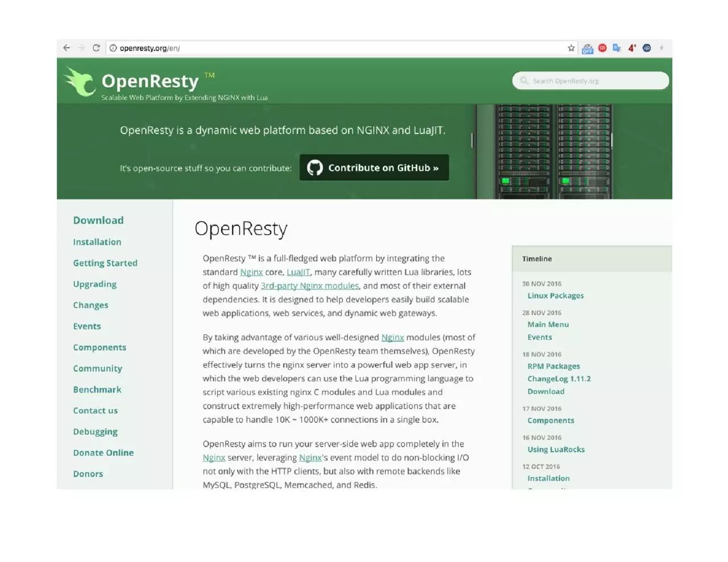
Task: Click the OpenResty bird logo
Action: pyautogui.click(x=80, y=81)
